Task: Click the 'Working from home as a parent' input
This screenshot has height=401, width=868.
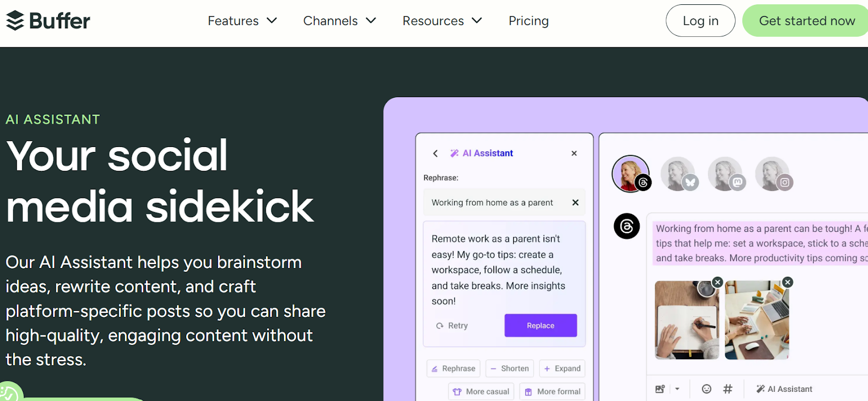Action: point(504,202)
